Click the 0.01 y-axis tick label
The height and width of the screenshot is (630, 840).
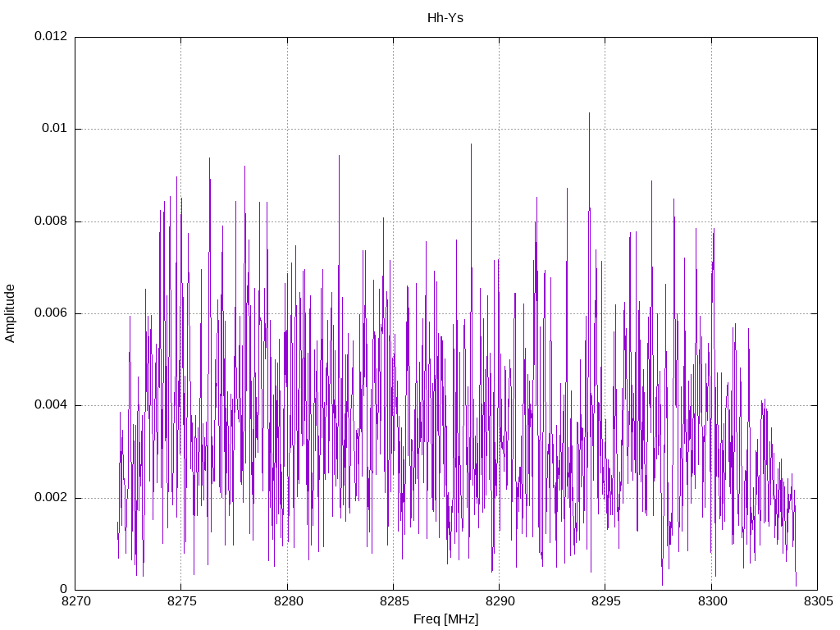point(55,128)
